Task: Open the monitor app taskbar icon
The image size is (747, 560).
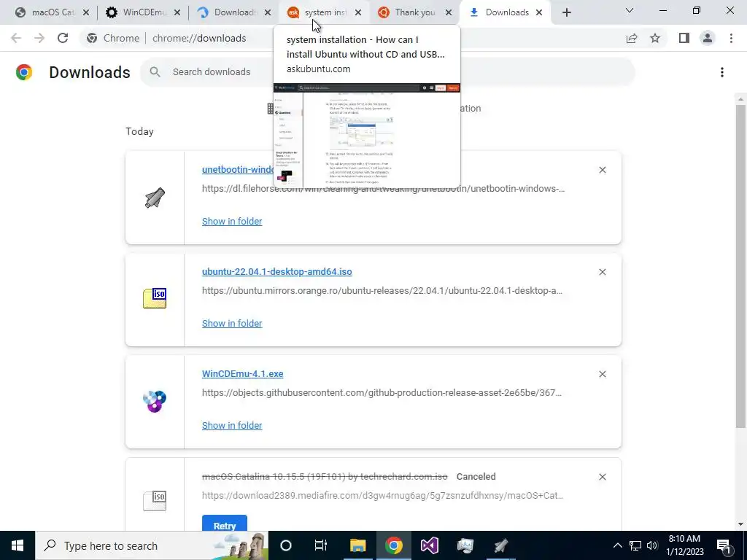Action: [x=465, y=545]
